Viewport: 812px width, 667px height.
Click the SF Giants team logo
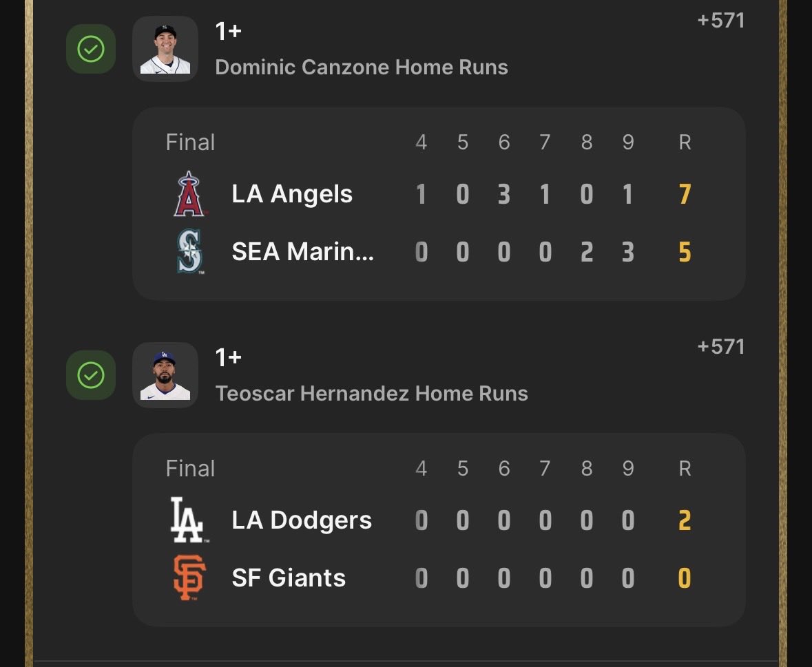pos(189,578)
